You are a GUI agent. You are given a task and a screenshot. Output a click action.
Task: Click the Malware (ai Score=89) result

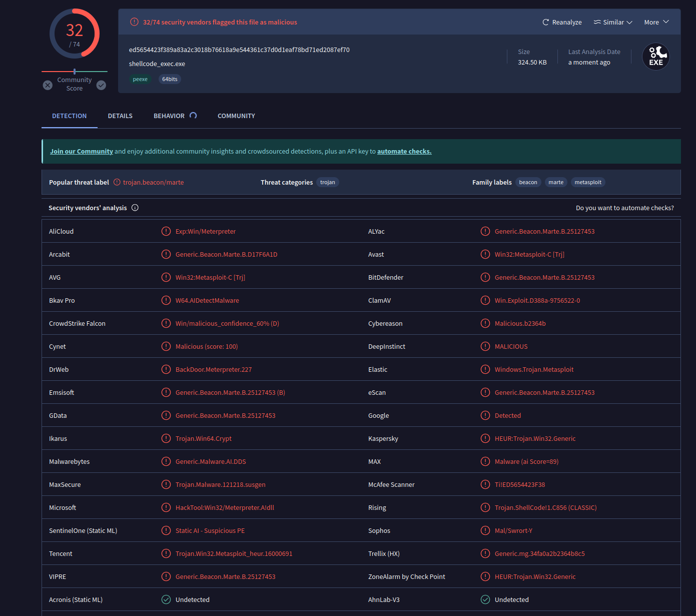(x=526, y=461)
